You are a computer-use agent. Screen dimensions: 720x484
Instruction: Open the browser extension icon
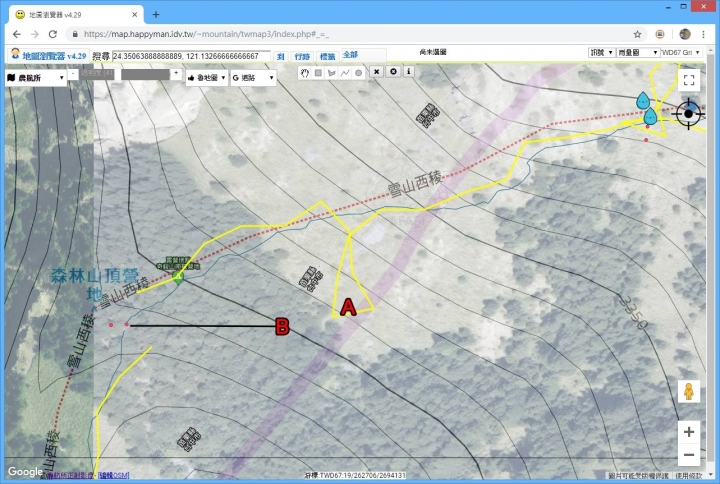tap(660, 34)
